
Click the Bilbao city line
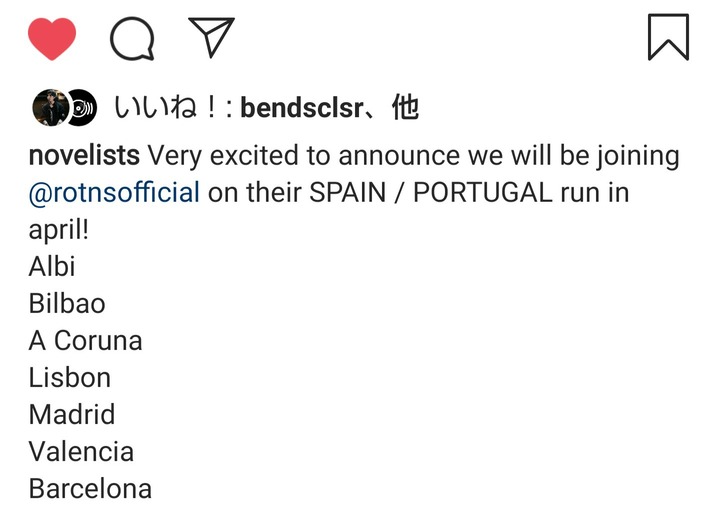tap(67, 303)
